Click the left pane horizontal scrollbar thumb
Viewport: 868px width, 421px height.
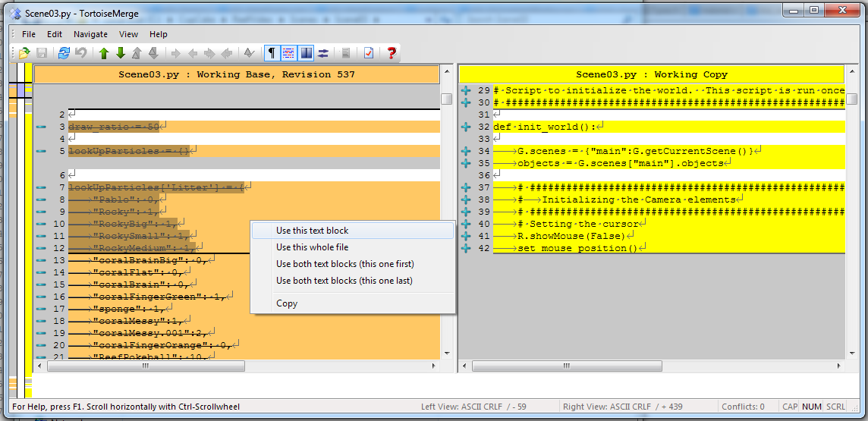146,366
